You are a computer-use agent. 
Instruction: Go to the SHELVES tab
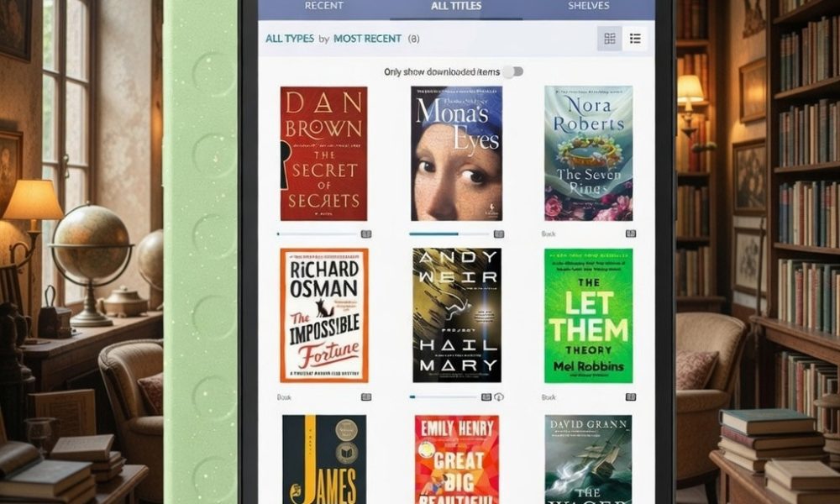[588, 6]
